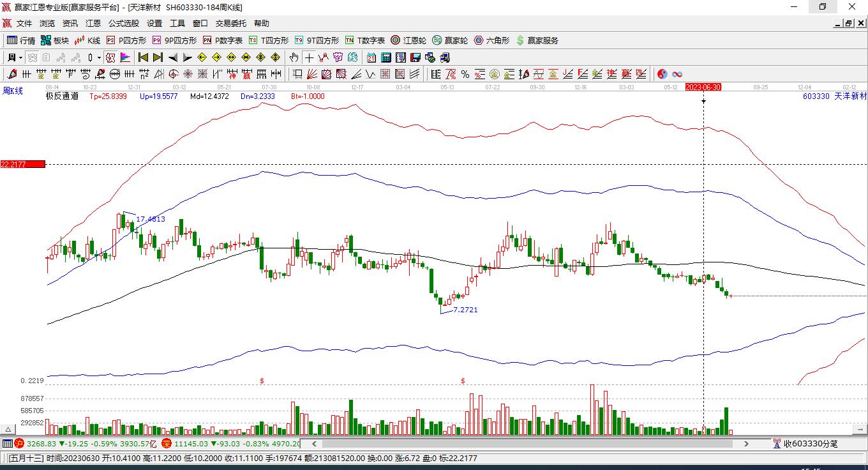
Task: Open 赢家服务 with the dollar icon
Action: (x=537, y=40)
